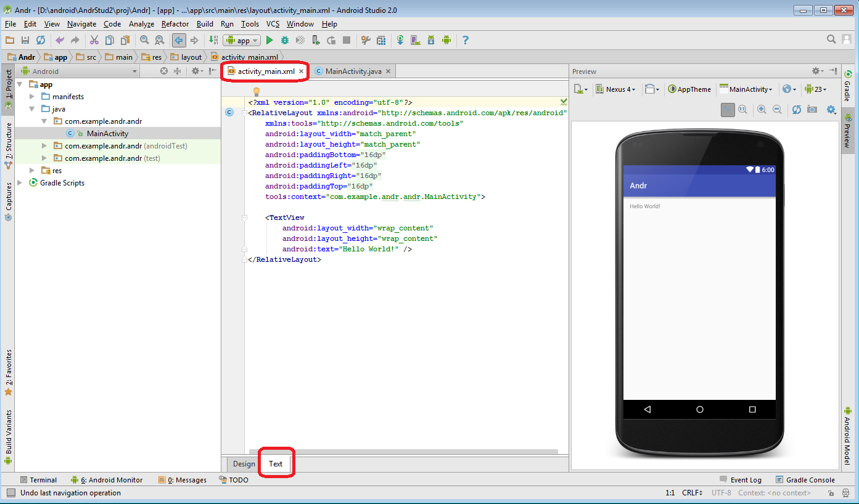859x504 pixels.
Task: Click the Cut scissors icon
Action: [x=94, y=40]
